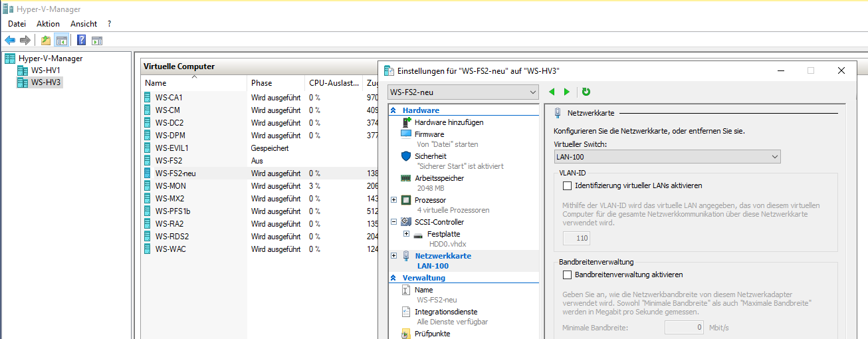
Task: Collapse the Hardware section header
Action: (x=393, y=110)
